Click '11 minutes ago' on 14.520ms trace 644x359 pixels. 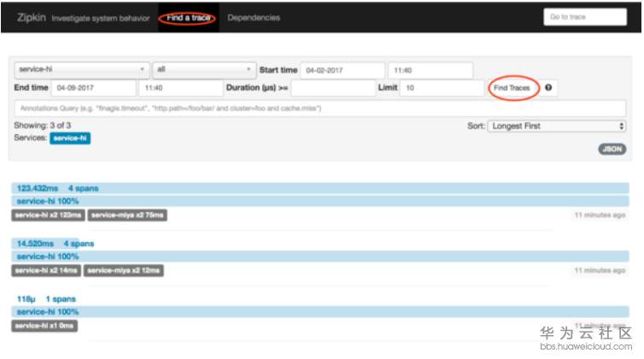tap(600, 270)
